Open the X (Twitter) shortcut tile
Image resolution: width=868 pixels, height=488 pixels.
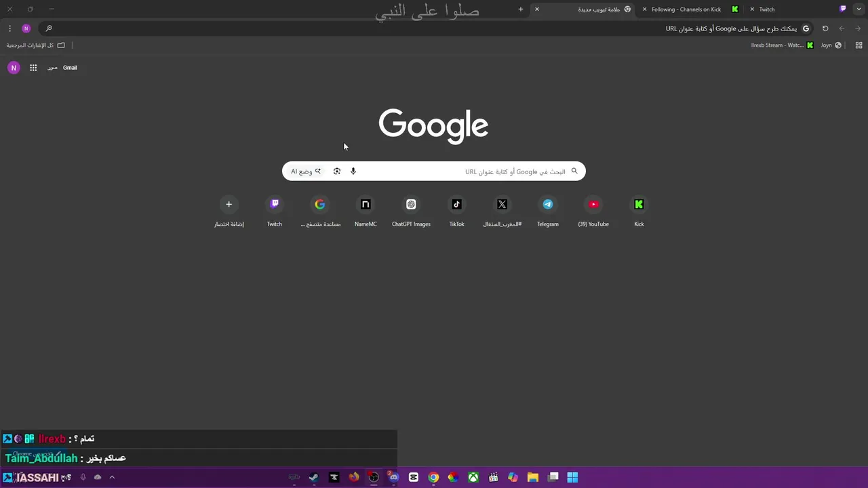[502, 211]
